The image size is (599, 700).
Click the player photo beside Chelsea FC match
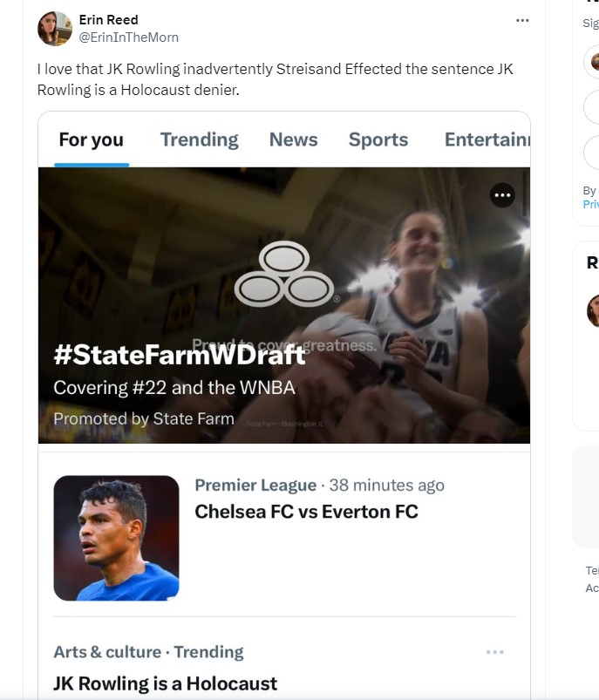pos(116,538)
